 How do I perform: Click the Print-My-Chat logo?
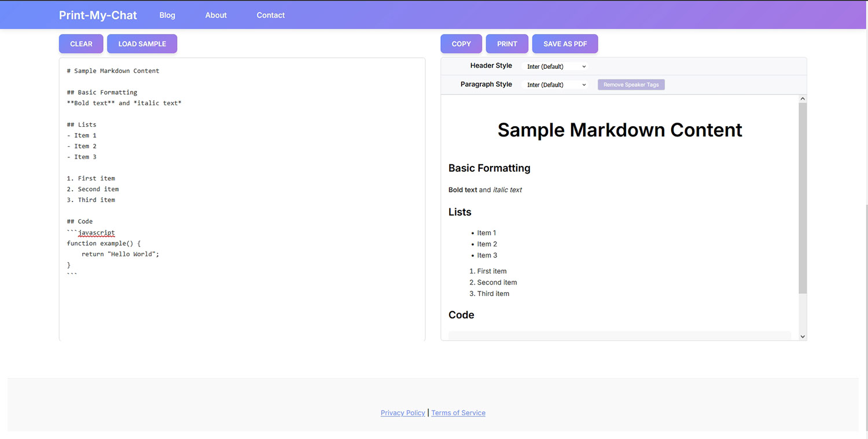(x=97, y=15)
